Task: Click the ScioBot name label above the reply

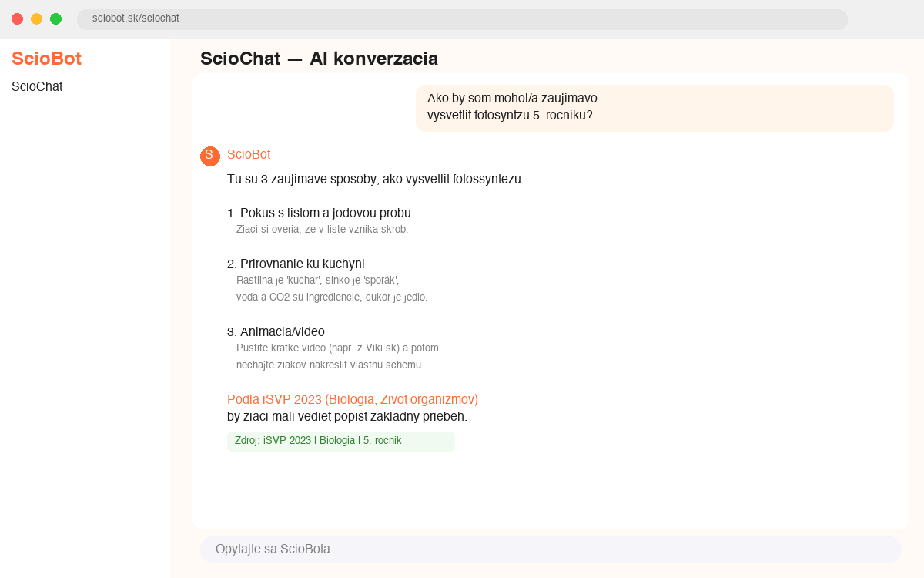Action: tap(248, 155)
